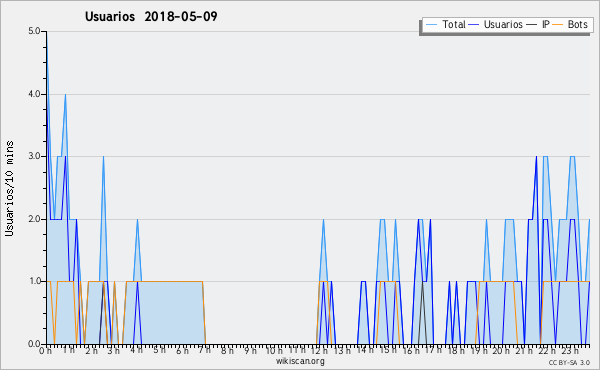Click the 5.0 value on vertical axis
This screenshot has width=600, height=370.
34,31
